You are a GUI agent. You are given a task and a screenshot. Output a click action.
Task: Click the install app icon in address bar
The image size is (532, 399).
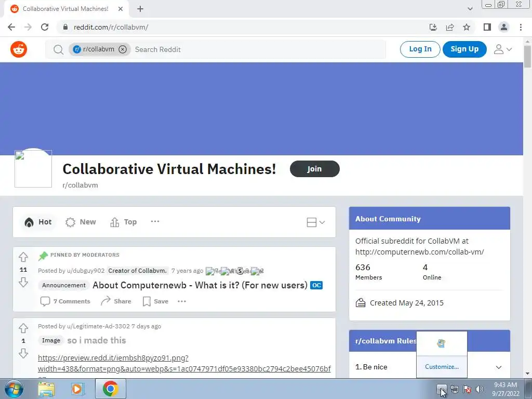point(433,27)
